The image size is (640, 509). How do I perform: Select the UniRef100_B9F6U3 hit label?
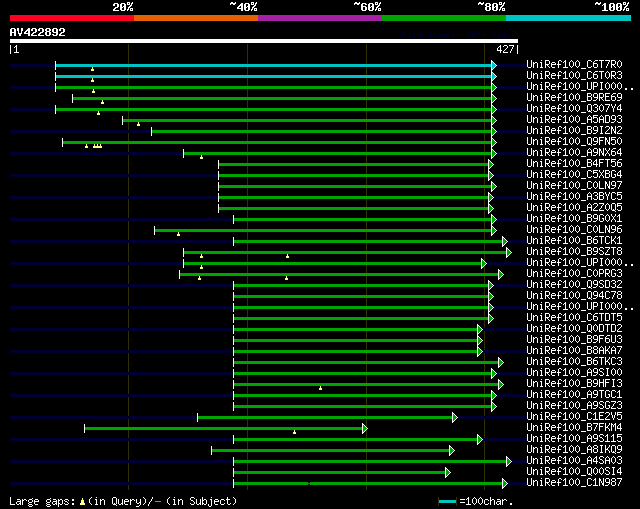tap(574, 340)
